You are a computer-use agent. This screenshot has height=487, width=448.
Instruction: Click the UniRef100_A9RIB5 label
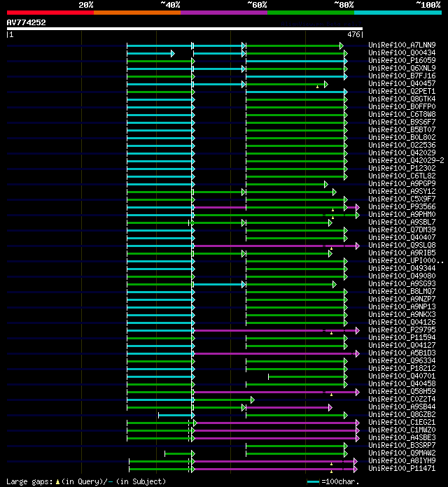click(x=402, y=253)
